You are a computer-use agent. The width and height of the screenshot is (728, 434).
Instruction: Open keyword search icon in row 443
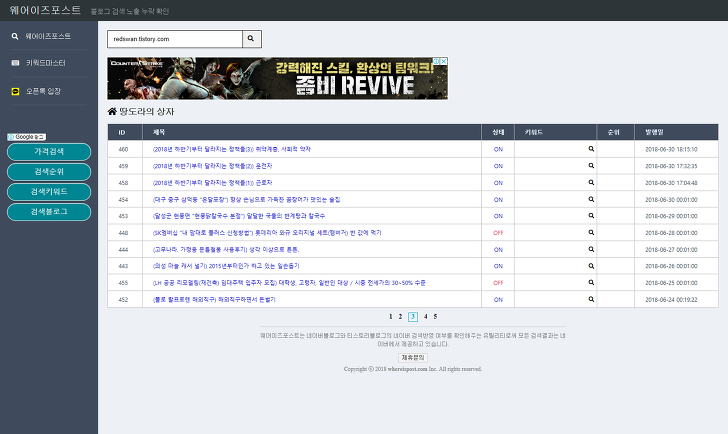click(591, 266)
